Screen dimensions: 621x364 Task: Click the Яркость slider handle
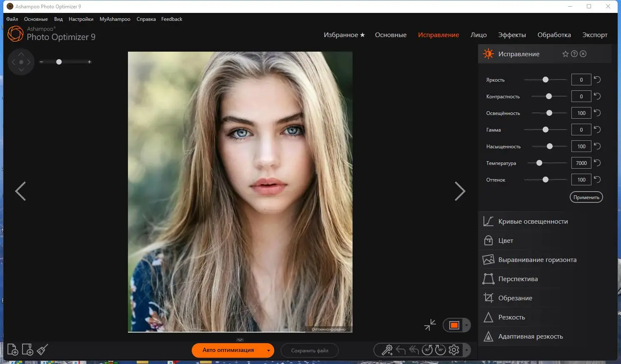pyautogui.click(x=546, y=80)
